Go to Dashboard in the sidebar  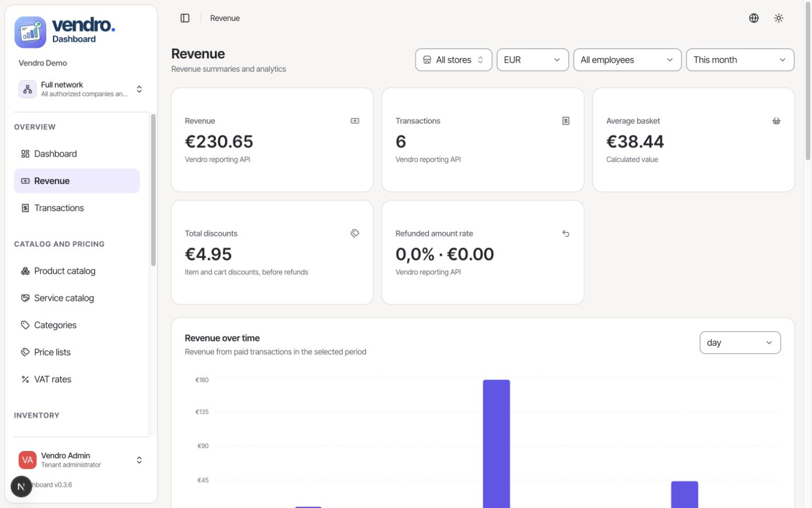click(77, 154)
